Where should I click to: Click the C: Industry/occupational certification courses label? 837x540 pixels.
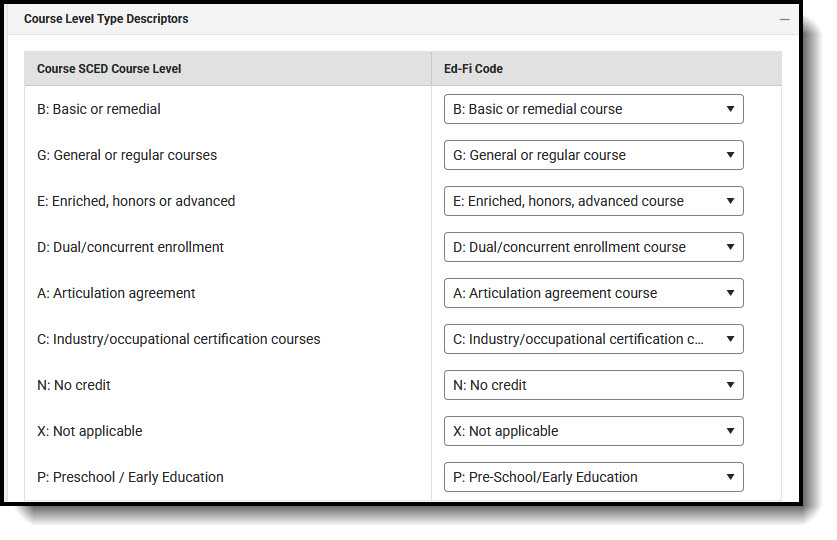(x=179, y=339)
